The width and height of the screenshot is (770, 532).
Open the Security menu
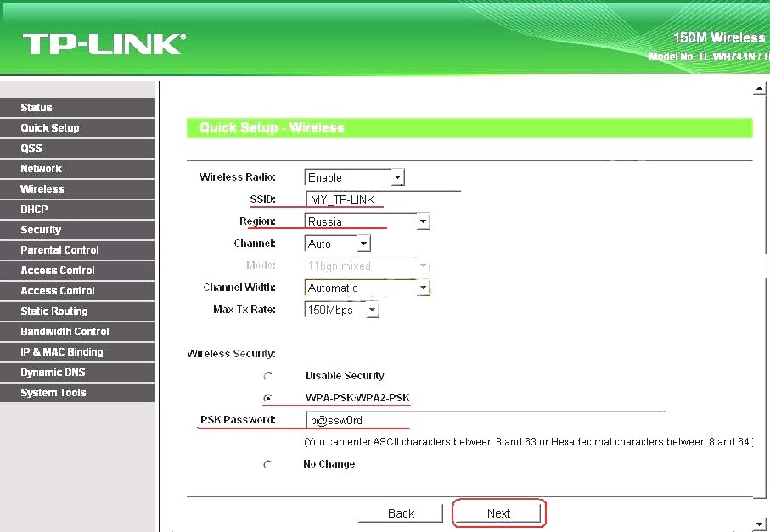(77, 230)
